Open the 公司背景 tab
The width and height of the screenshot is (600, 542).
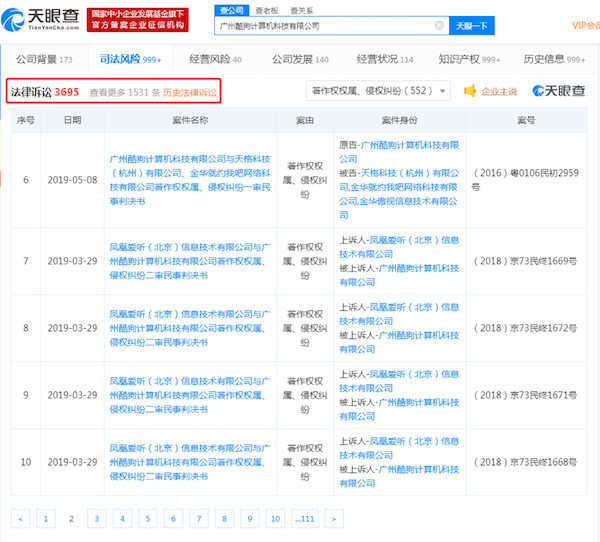44,59
